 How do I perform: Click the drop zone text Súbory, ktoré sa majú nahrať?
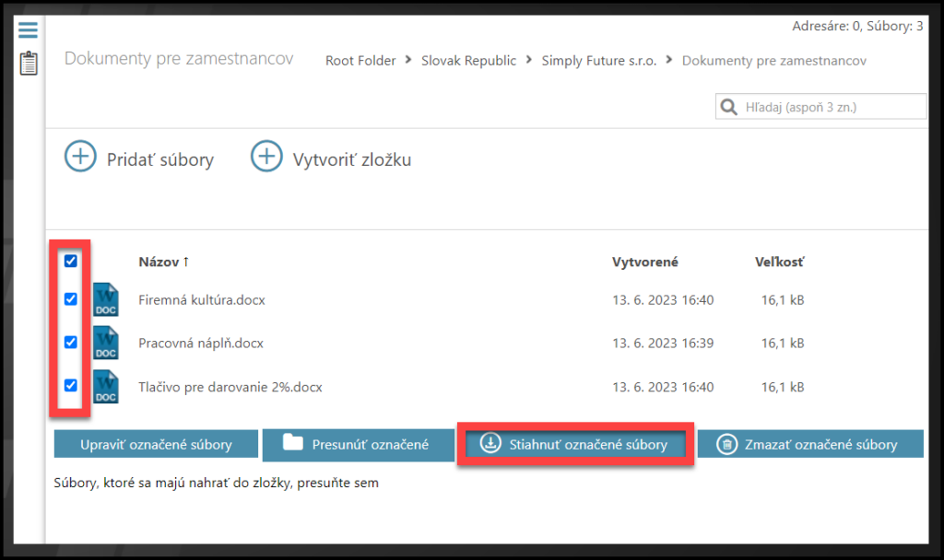[216, 483]
